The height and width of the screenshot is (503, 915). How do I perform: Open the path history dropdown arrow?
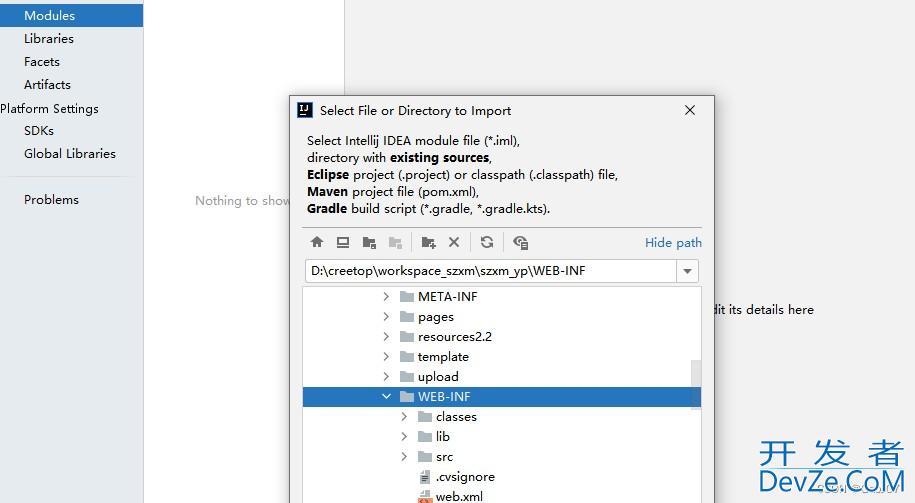(x=687, y=271)
